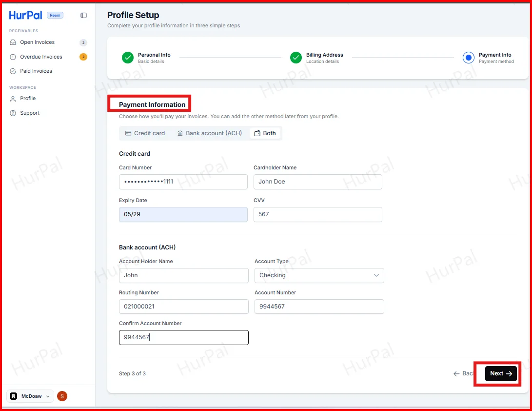The image size is (532, 411).
Task: Expand the McDoaw workspace switcher
Action: click(30, 396)
